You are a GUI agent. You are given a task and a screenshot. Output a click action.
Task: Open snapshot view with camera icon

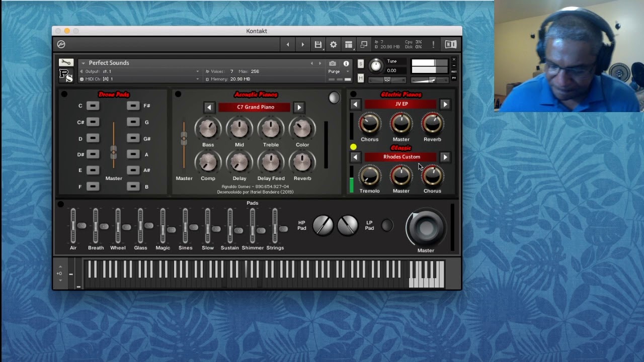tap(333, 63)
